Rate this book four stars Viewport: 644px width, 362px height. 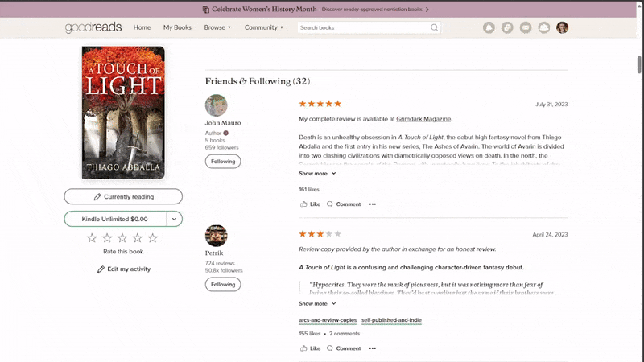tap(138, 237)
